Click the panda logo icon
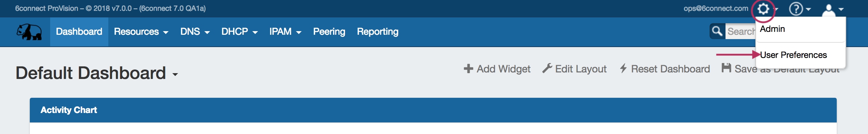Screen dimensions: 868x134 point(29,32)
